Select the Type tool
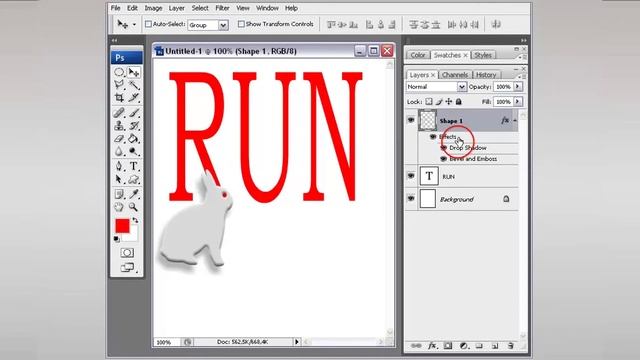640x360 pixels. [133, 166]
